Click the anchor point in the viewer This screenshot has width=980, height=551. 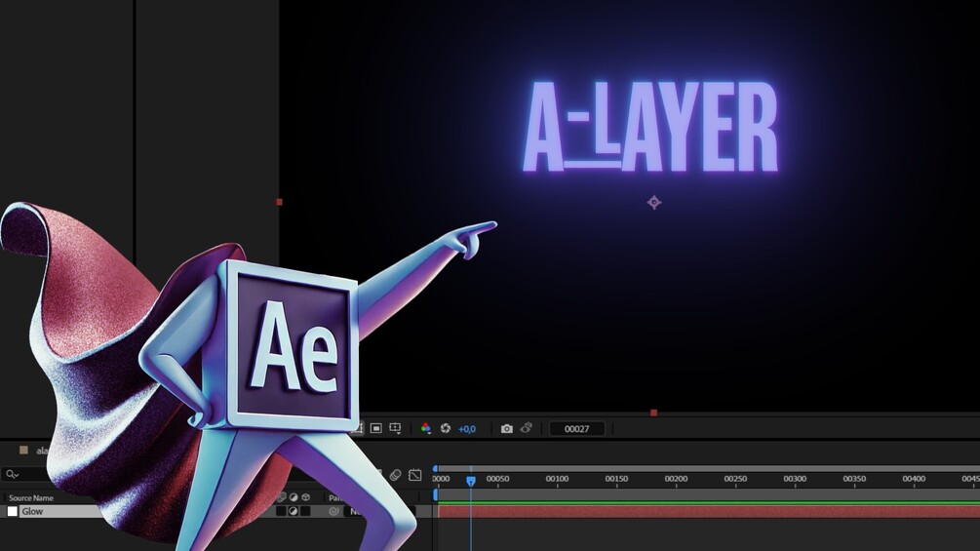653,203
